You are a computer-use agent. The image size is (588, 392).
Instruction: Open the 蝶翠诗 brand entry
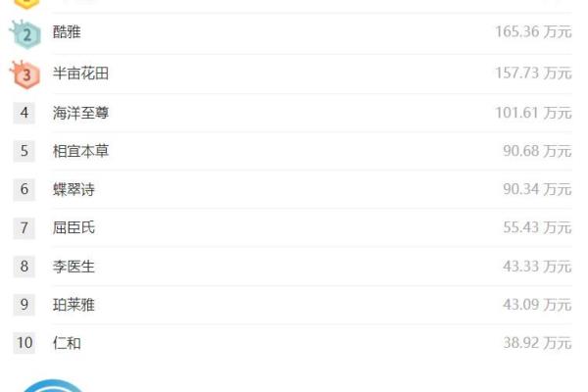pos(73,189)
